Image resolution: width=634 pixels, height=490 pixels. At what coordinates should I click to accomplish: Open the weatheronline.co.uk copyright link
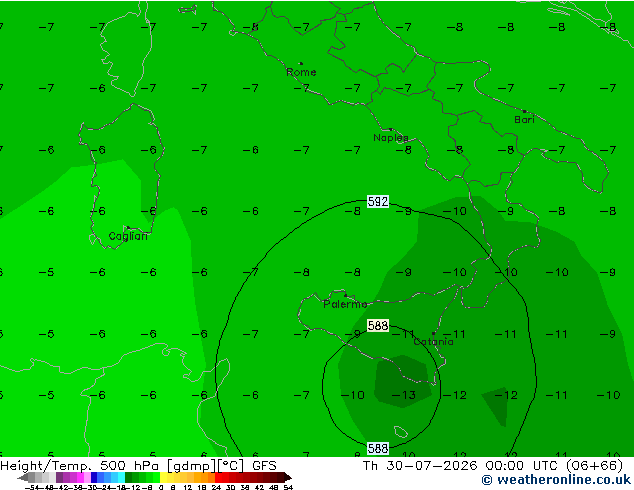coord(556,480)
